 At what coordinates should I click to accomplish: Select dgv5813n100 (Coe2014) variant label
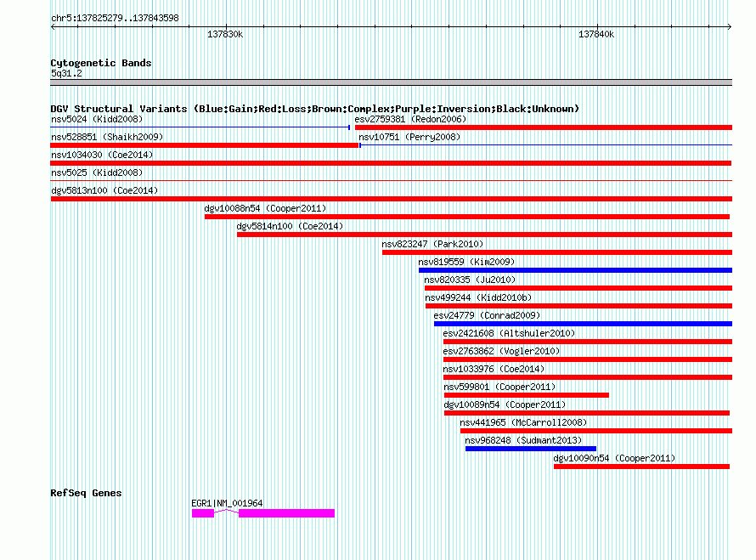pos(104,190)
